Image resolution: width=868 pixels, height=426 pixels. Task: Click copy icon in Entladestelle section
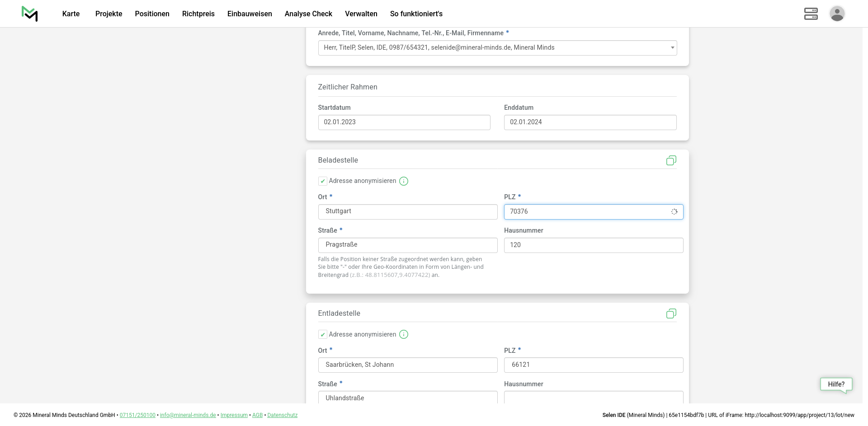(x=671, y=314)
